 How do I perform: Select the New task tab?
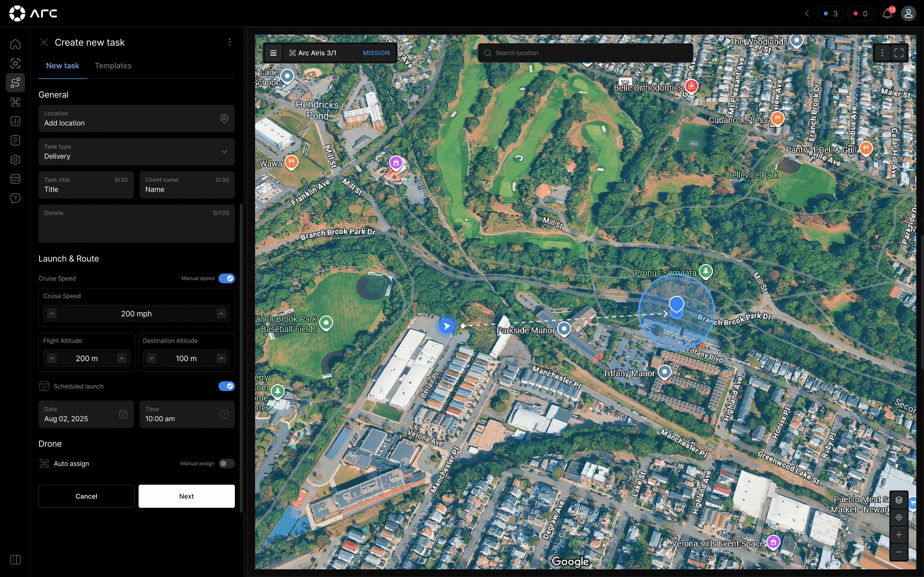point(62,66)
